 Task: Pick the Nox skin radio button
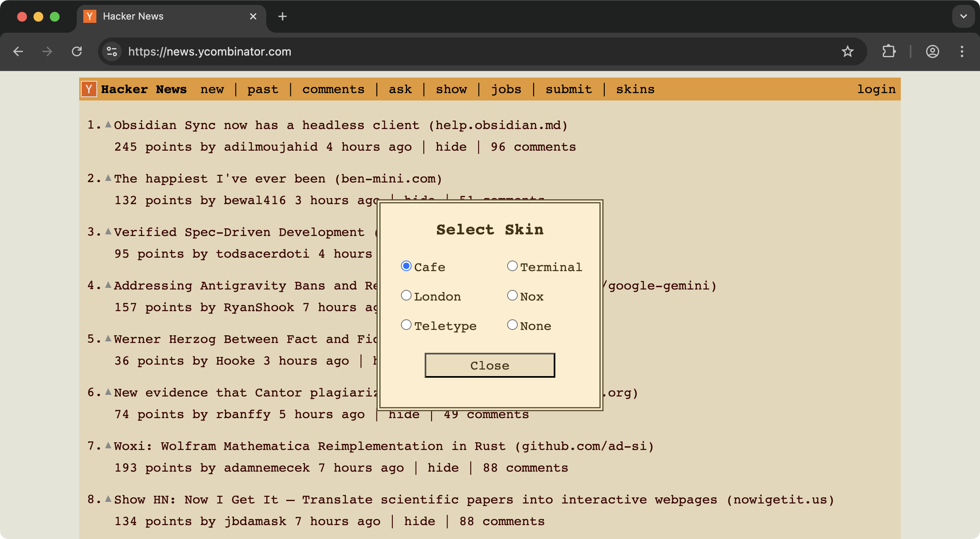click(x=512, y=296)
